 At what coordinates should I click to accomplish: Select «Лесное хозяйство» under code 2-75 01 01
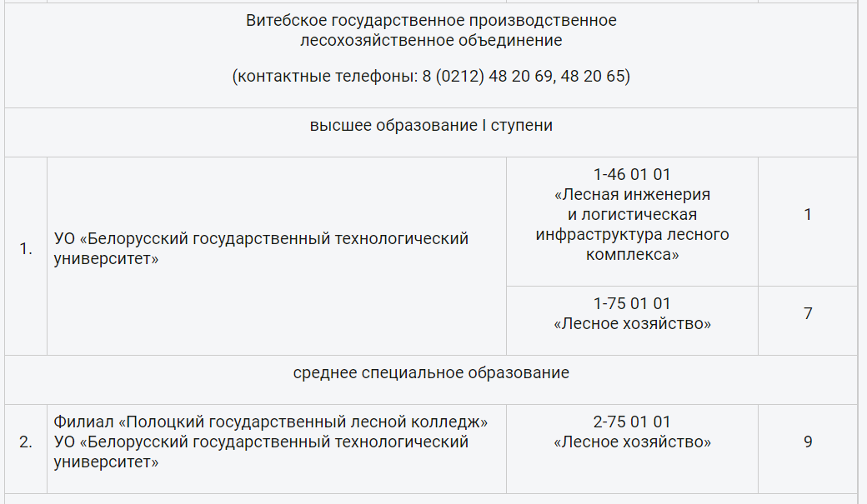click(x=632, y=442)
